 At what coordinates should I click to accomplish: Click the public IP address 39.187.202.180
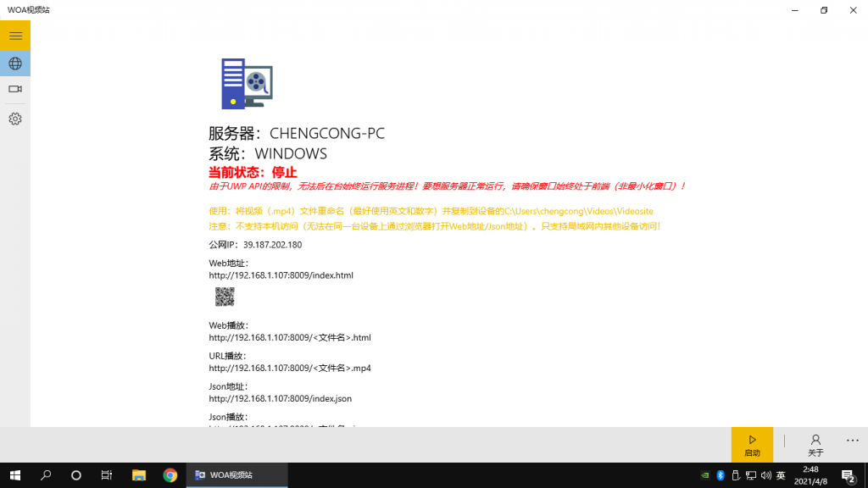[272, 245]
